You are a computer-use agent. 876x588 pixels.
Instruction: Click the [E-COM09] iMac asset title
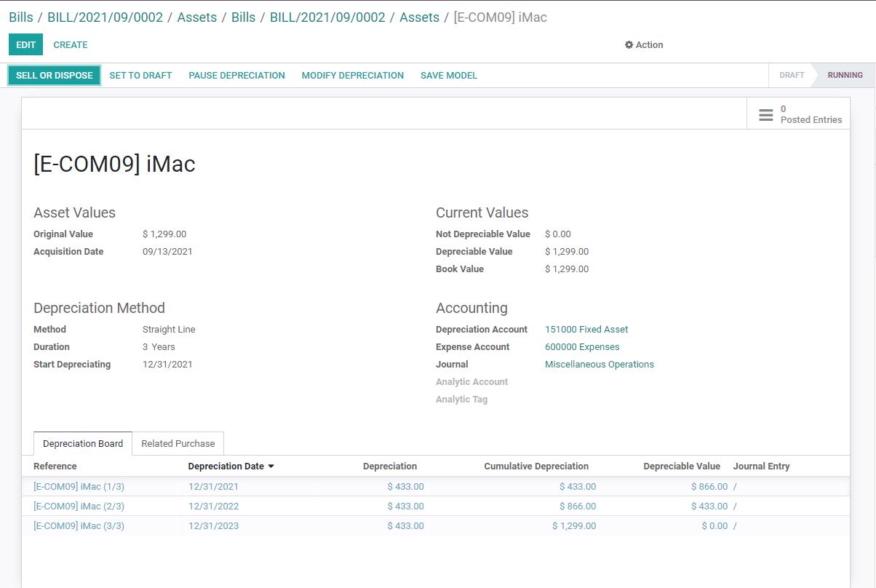click(x=114, y=164)
